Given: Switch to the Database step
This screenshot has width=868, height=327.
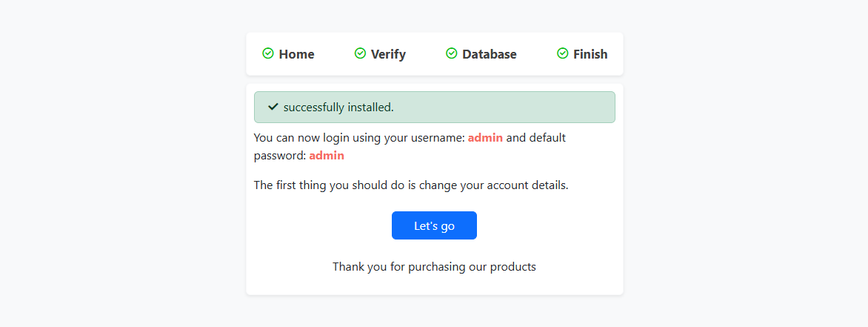Looking at the screenshot, I should click(481, 54).
